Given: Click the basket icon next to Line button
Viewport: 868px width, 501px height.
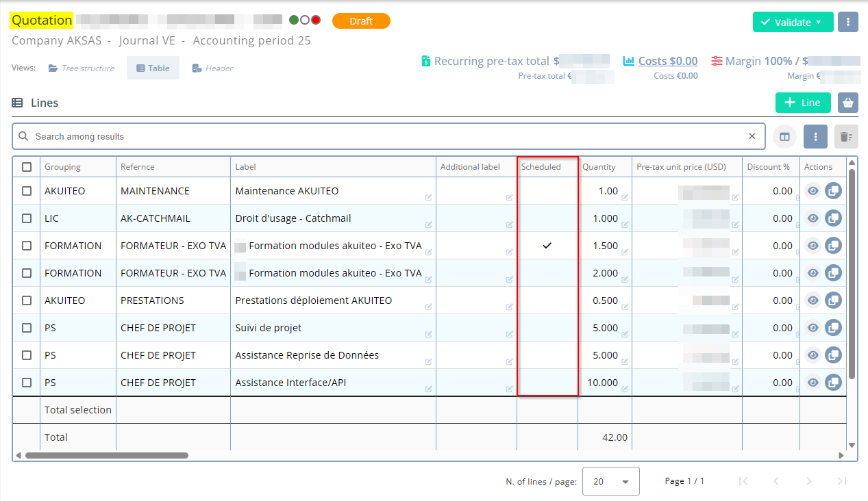Looking at the screenshot, I should point(848,103).
